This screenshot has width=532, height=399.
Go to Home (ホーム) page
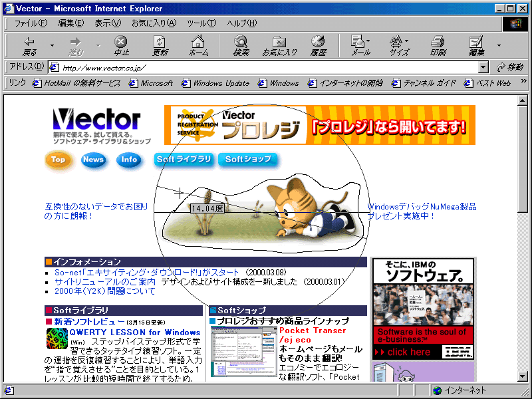pos(198,46)
